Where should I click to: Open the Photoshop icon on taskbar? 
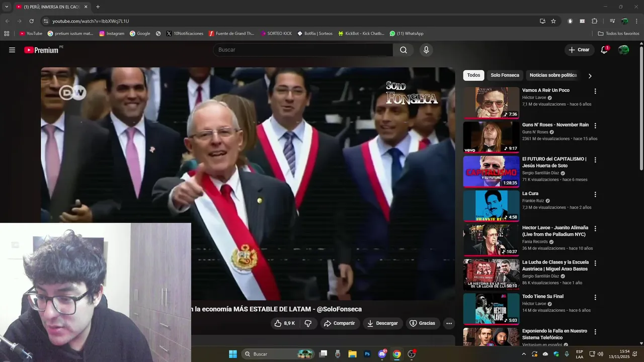pyautogui.click(x=367, y=354)
